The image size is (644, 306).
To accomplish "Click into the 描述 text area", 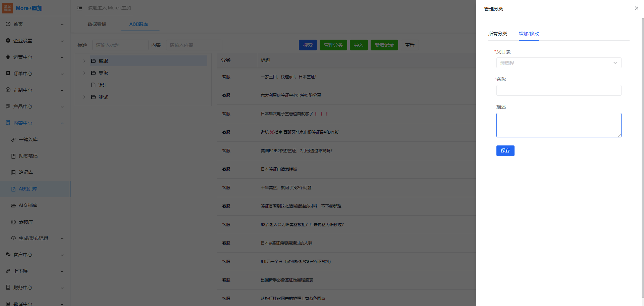I will point(558,125).
